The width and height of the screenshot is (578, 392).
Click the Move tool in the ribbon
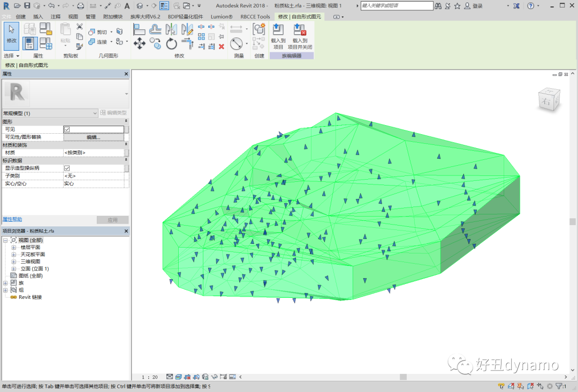[x=139, y=44]
